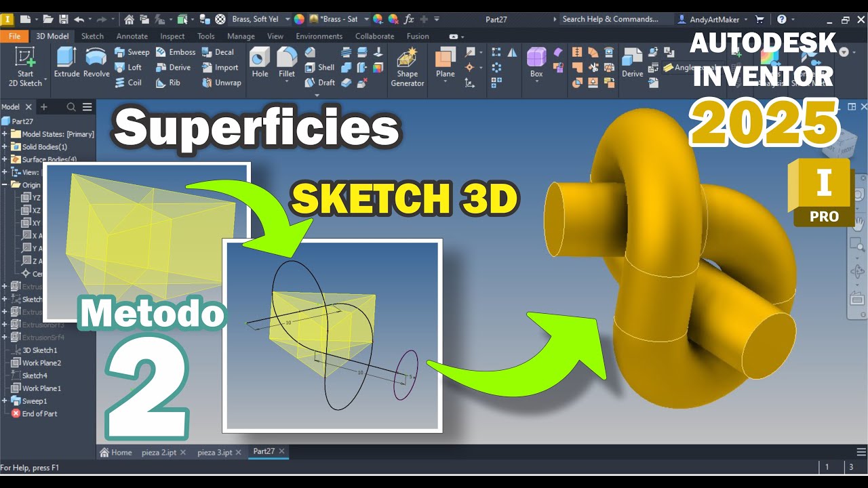Switch to the Sketch ribbon tab
The image size is (868, 488).
pyautogui.click(x=92, y=36)
